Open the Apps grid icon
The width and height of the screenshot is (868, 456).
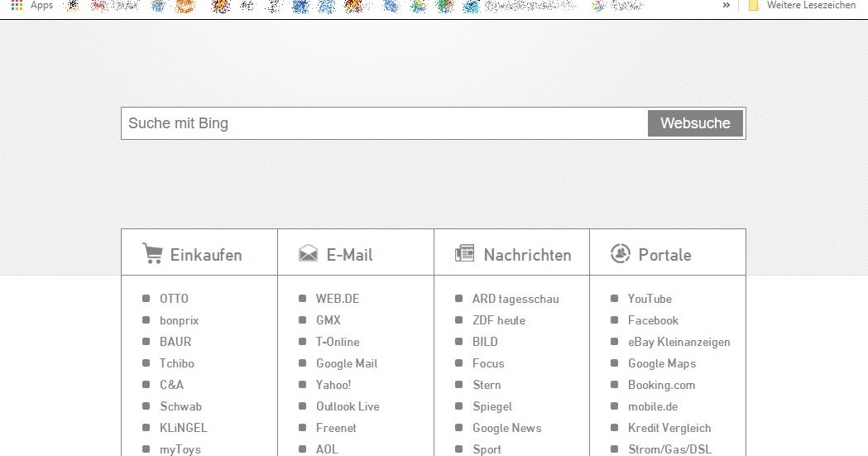click(17, 6)
